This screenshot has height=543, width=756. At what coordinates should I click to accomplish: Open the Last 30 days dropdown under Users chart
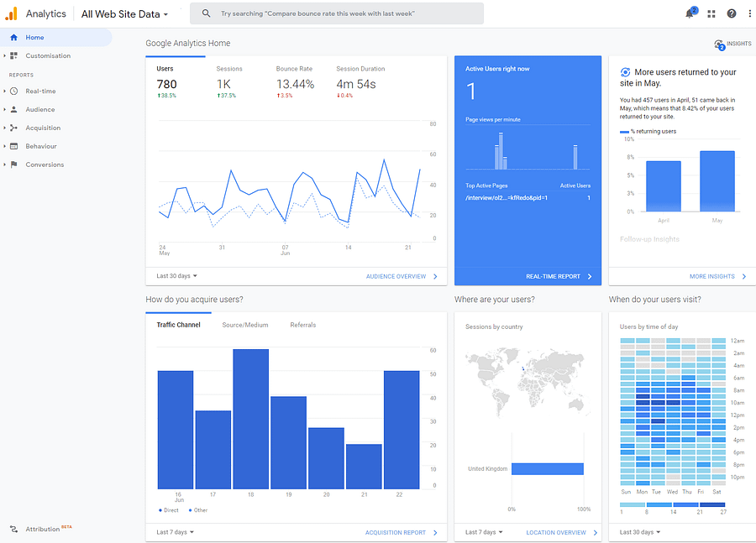click(177, 276)
